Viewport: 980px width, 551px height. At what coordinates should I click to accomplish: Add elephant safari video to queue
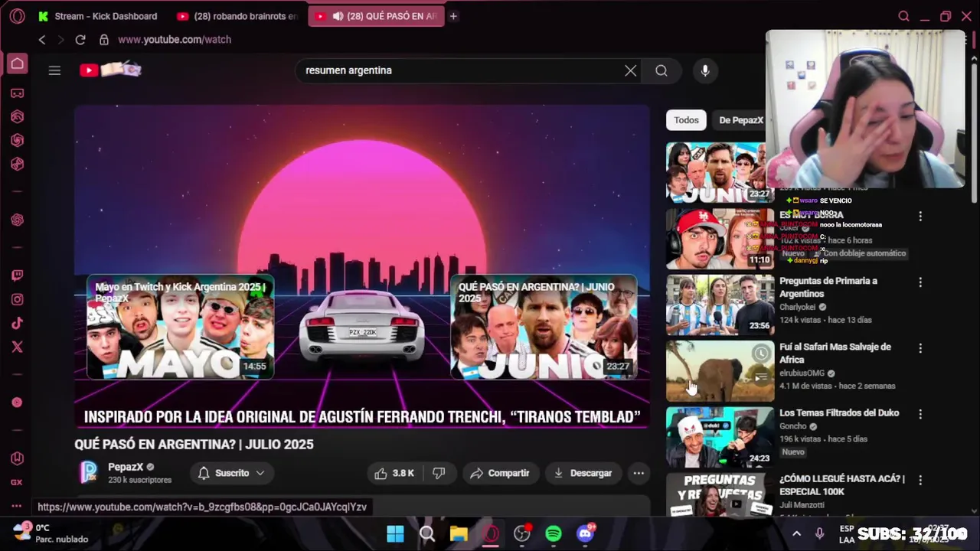point(761,377)
